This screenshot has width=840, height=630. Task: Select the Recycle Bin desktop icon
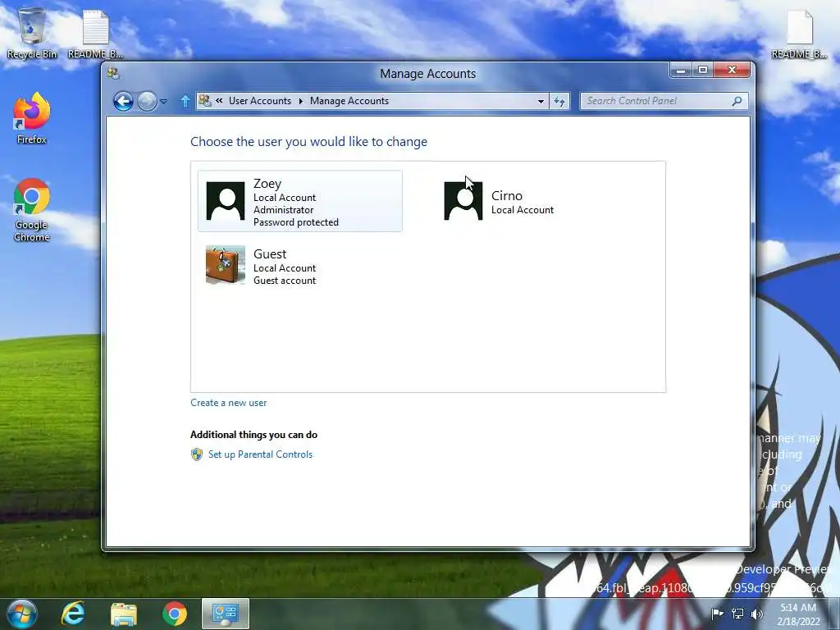pos(32,33)
